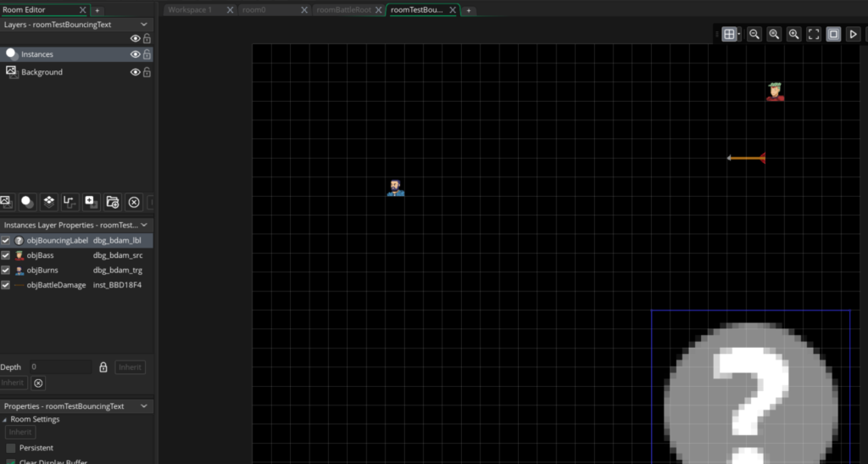Select the large question mark instance on canvas
The width and height of the screenshot is (868, 464).
tap(751, 388)
